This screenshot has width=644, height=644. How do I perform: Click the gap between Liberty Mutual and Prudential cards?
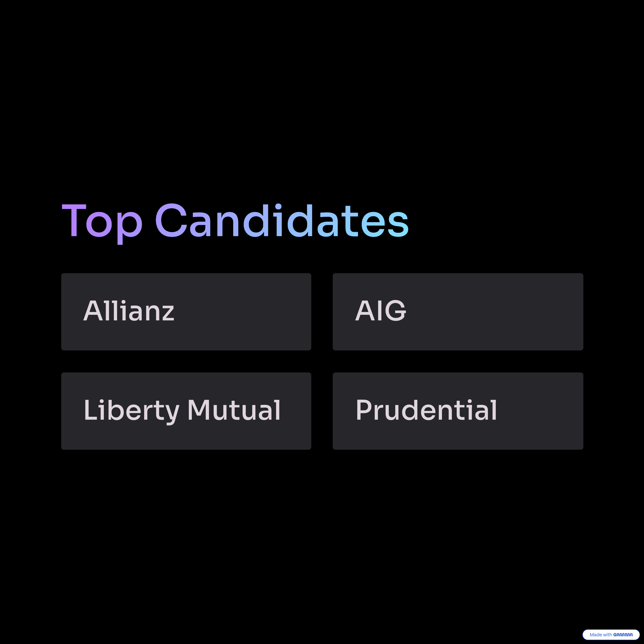[322, 411]
